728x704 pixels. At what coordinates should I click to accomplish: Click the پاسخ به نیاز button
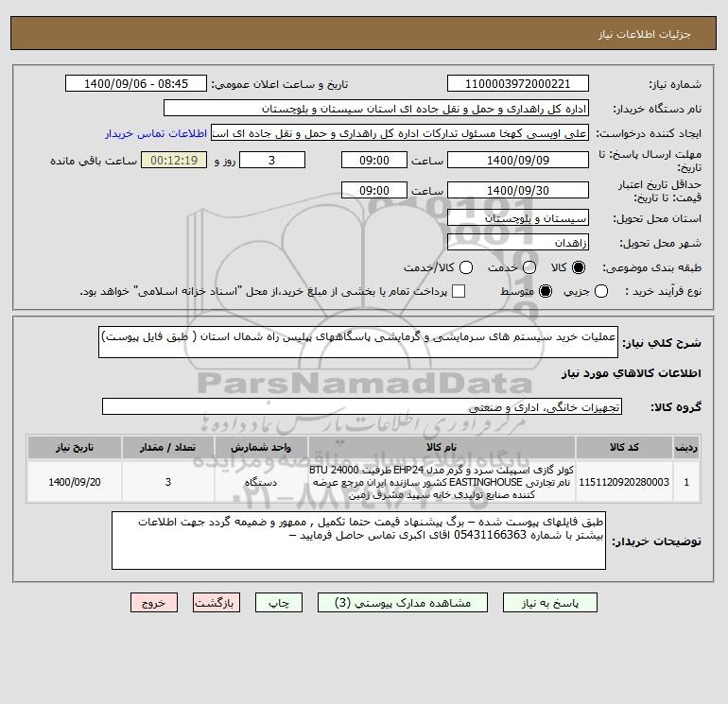click(549, 603)
